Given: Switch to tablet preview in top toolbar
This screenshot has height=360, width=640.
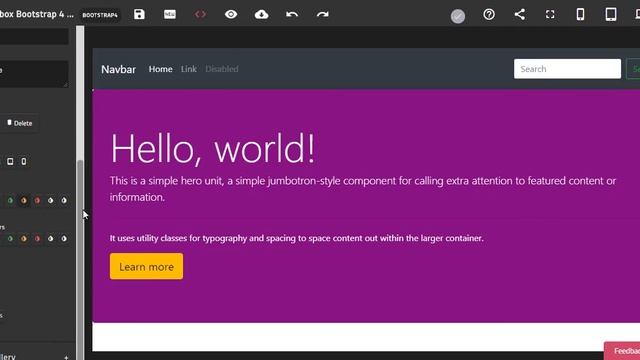Looking at the screenshot, I should [611, 14].
